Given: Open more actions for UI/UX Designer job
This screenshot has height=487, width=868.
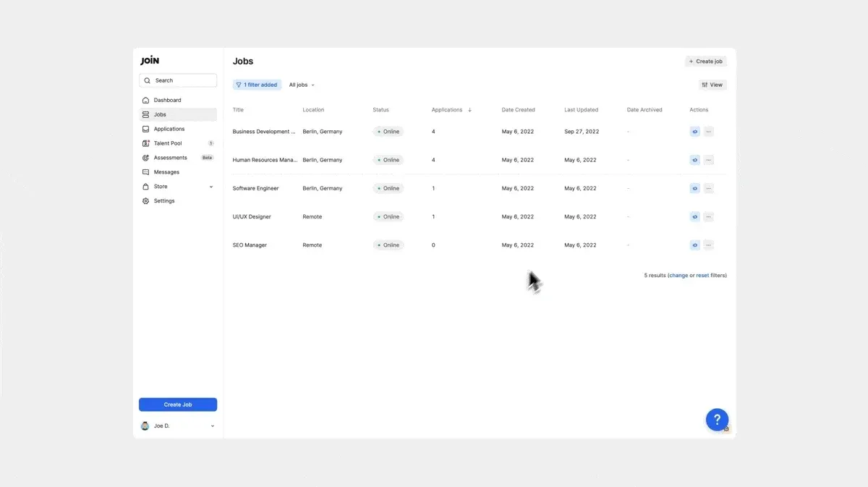Looking at the screenshot, I should 709,216.
